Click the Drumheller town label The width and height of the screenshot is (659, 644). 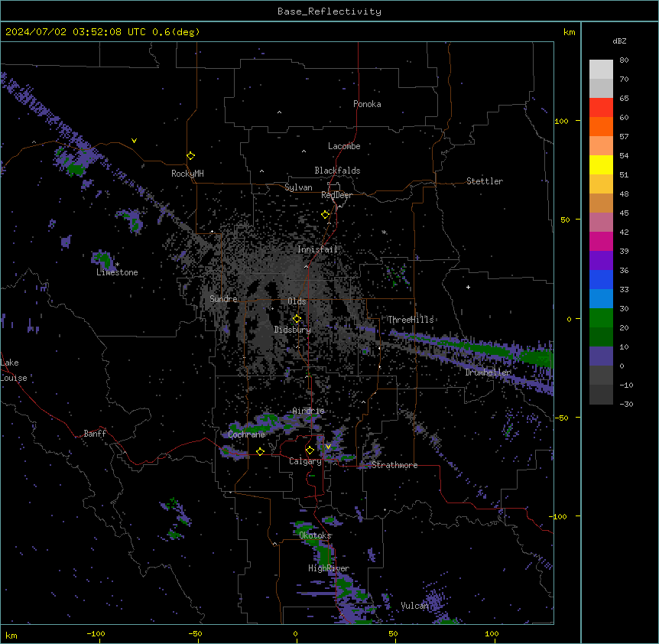[488, 372]
